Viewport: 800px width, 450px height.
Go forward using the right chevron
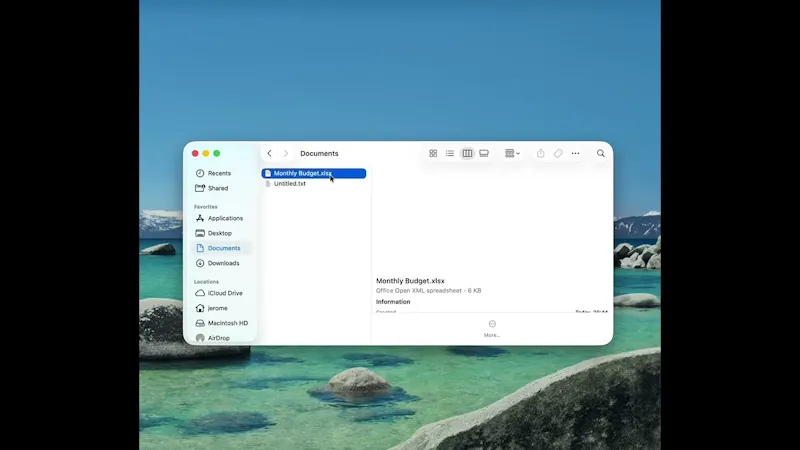pos(286,153)
